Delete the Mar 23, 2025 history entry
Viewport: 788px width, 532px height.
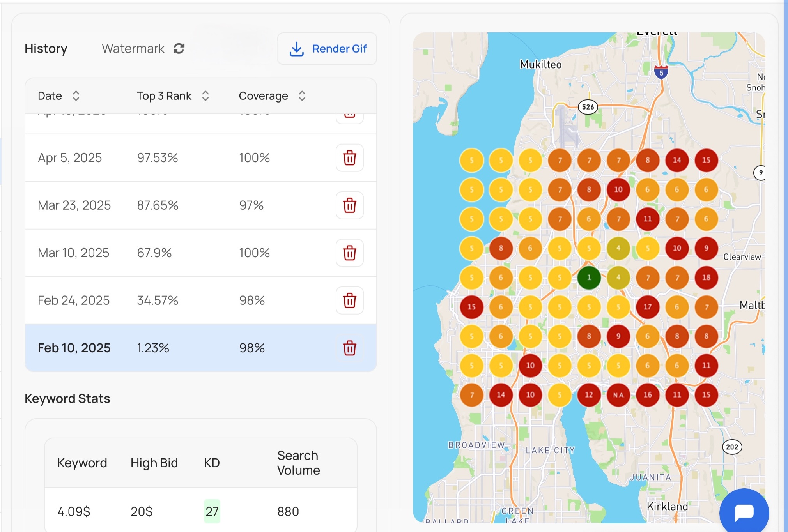tap(349, 205)
